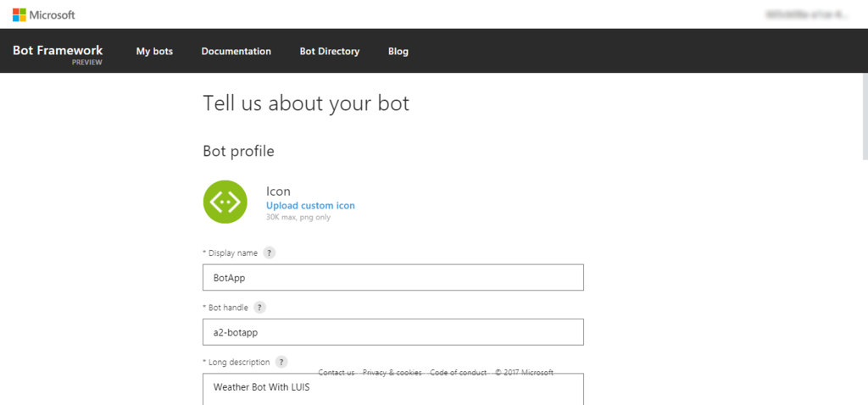
Task: Click the "Tell us about your bot" heading
Action: coord(306,104)
